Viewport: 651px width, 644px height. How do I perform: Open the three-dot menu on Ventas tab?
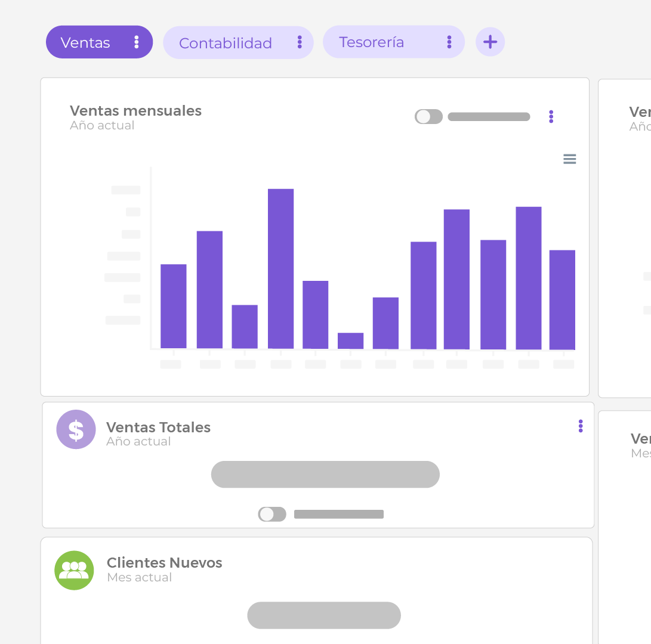point(136,42)
